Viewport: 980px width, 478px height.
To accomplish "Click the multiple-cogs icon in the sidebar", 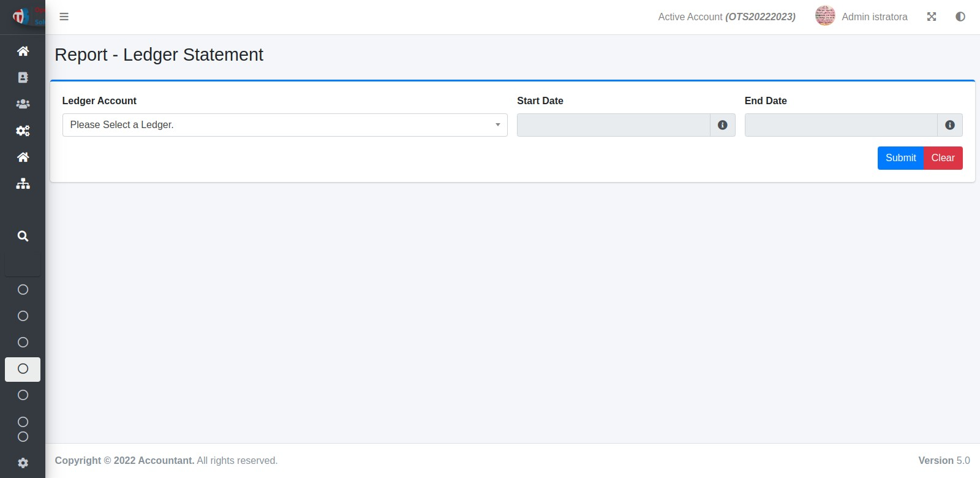I will pos(23,131).
